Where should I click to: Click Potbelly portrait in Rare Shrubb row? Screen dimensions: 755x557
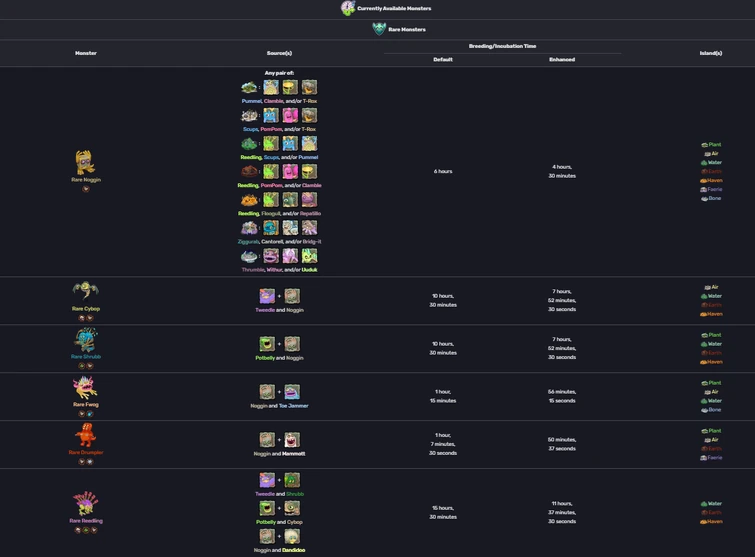267,344
